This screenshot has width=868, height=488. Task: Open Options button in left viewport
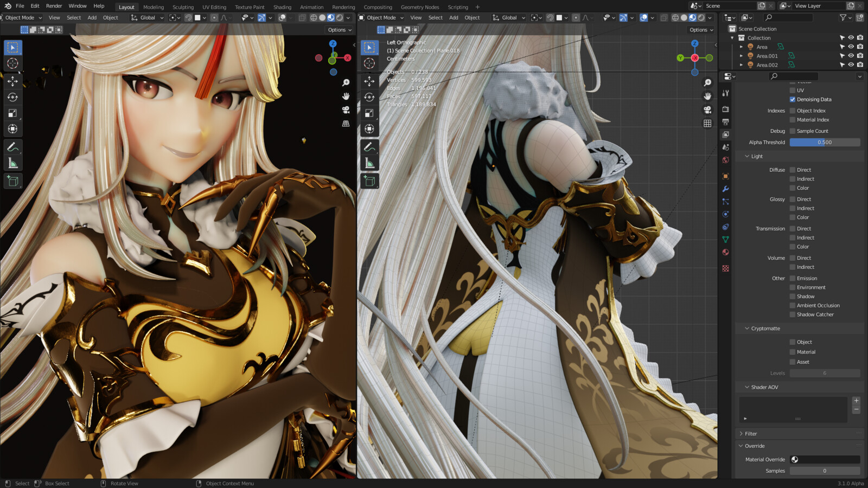(x=340, y=30)
